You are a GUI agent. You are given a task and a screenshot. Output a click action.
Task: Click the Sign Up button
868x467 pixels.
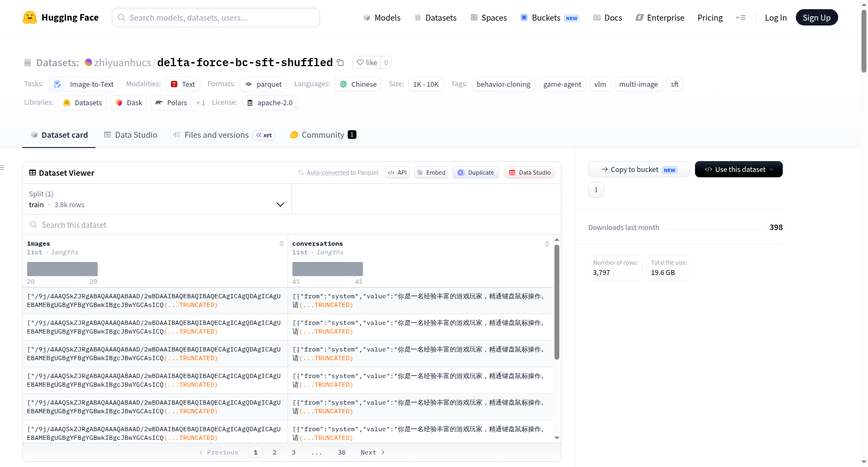coord(816,17)
